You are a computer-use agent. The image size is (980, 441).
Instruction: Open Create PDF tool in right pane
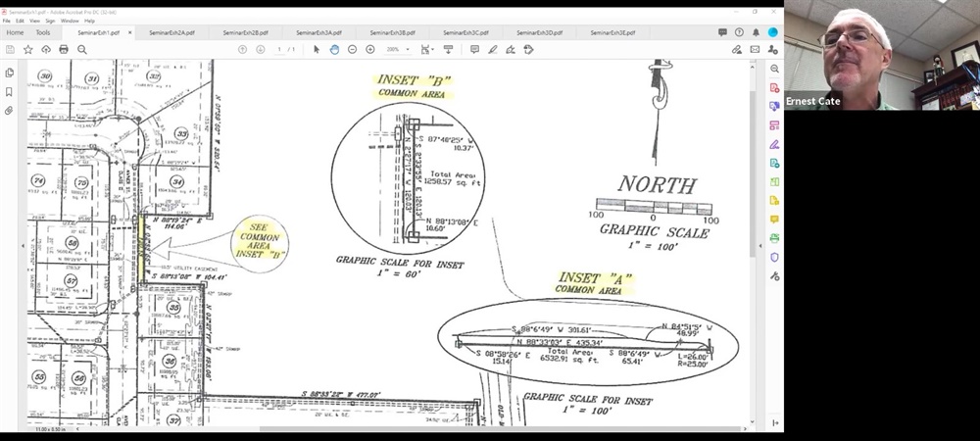[774, 88]
